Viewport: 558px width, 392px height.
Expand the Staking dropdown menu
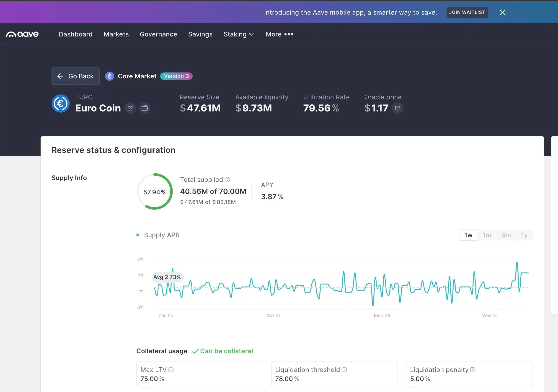238,34
